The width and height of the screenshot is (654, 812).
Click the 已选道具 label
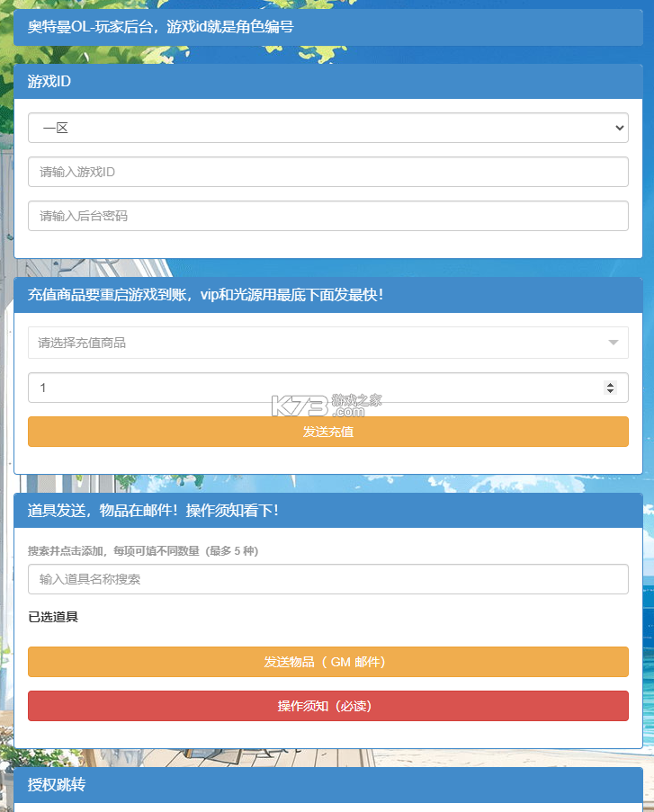[53, 617]
